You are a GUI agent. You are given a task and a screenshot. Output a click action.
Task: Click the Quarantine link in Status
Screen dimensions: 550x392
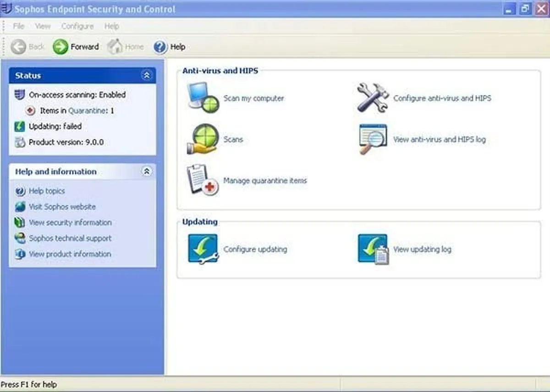tap(88, 110)
